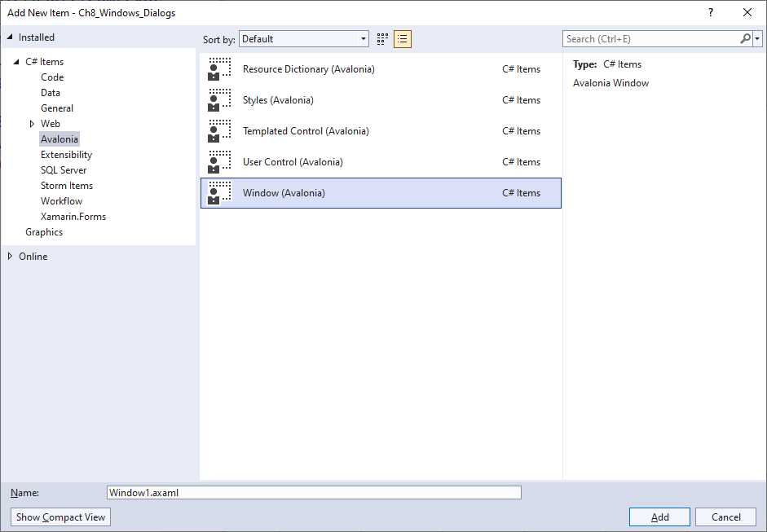
Task: Click the Name field with Window1.axaml
Action: click(314, 492)
